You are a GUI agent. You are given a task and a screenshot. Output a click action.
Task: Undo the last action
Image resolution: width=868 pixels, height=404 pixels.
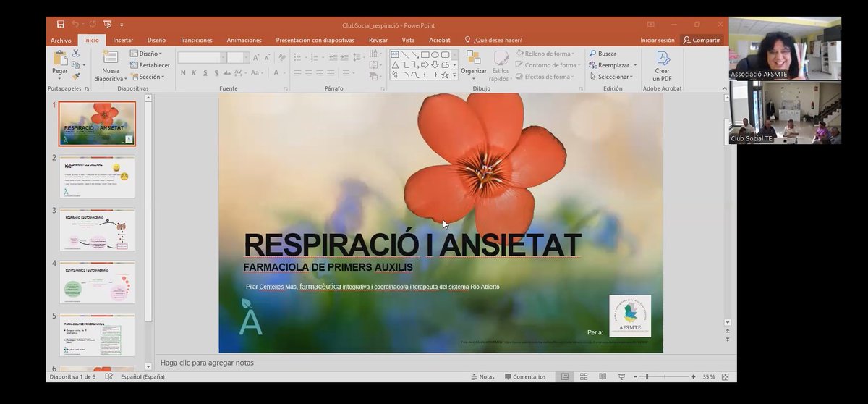pyautogui.click(x=75, y=25)
